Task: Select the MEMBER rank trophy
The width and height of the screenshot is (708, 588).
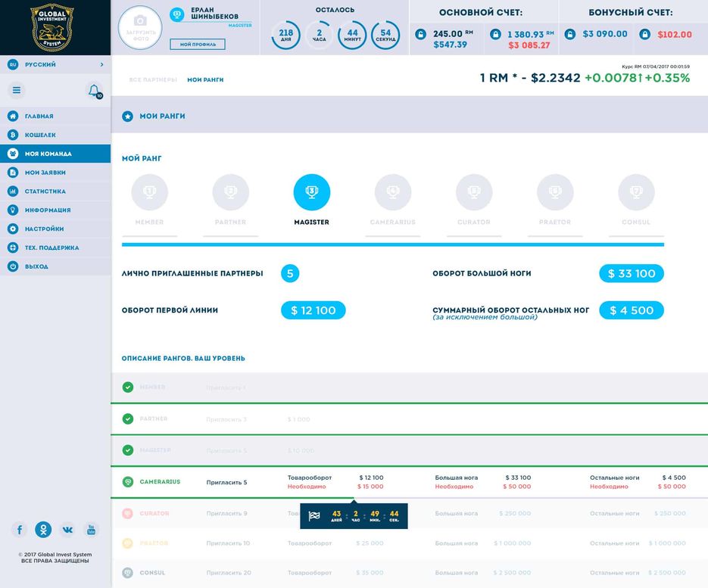Action: [149, 192]
